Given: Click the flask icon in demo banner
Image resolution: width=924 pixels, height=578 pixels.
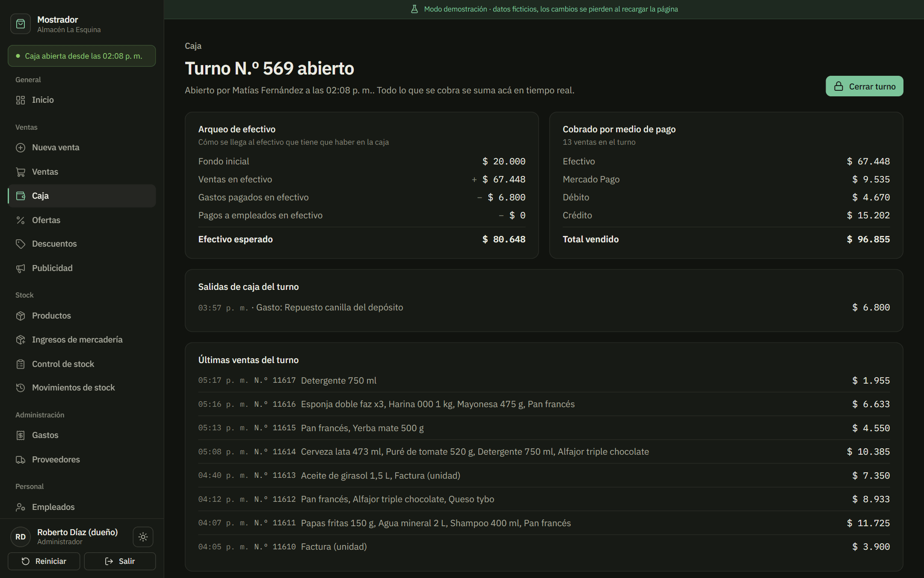Looking at the screenshot, I should [x=414, y=9].
